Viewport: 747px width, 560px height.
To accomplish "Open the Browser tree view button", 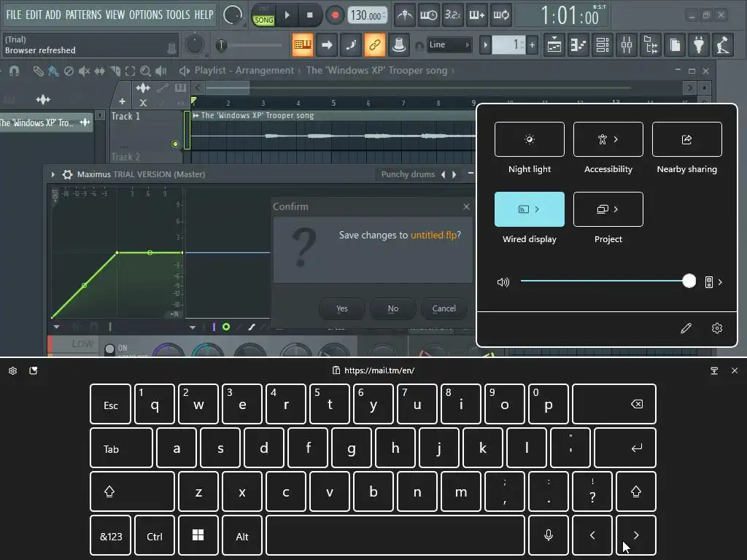I will click(x=651, y=44).
